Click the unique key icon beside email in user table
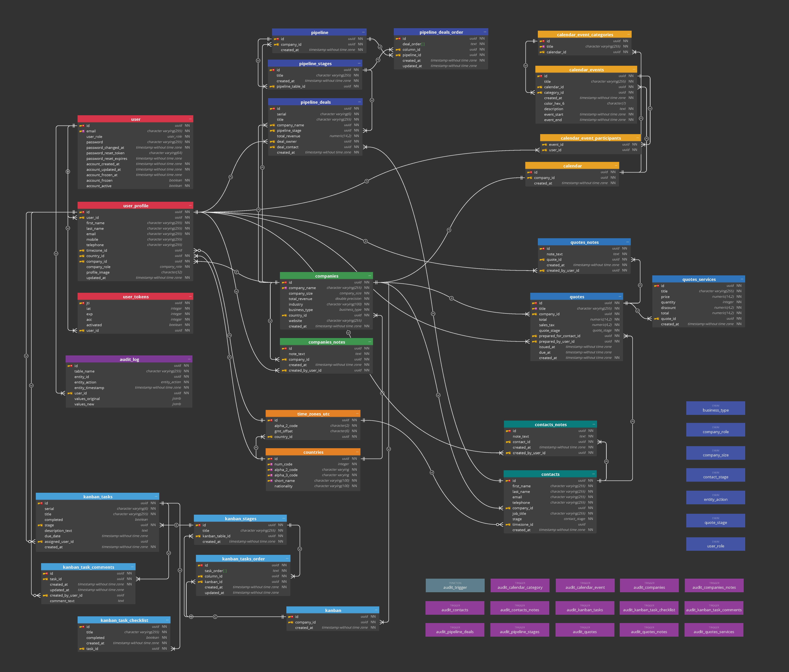This screenshot has width=789, height=672. (x=82, y=131)
